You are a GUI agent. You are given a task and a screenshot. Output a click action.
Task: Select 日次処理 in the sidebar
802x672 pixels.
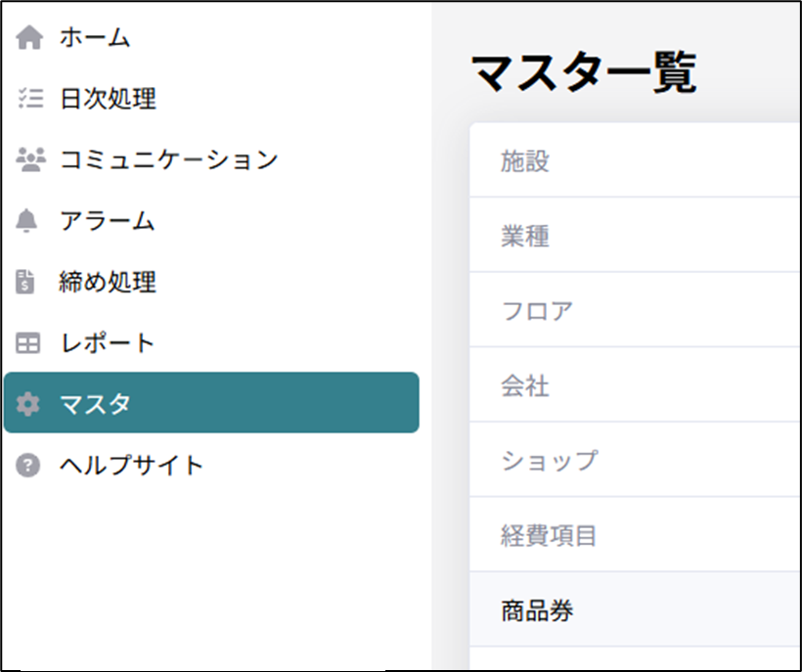click(108, 99)
